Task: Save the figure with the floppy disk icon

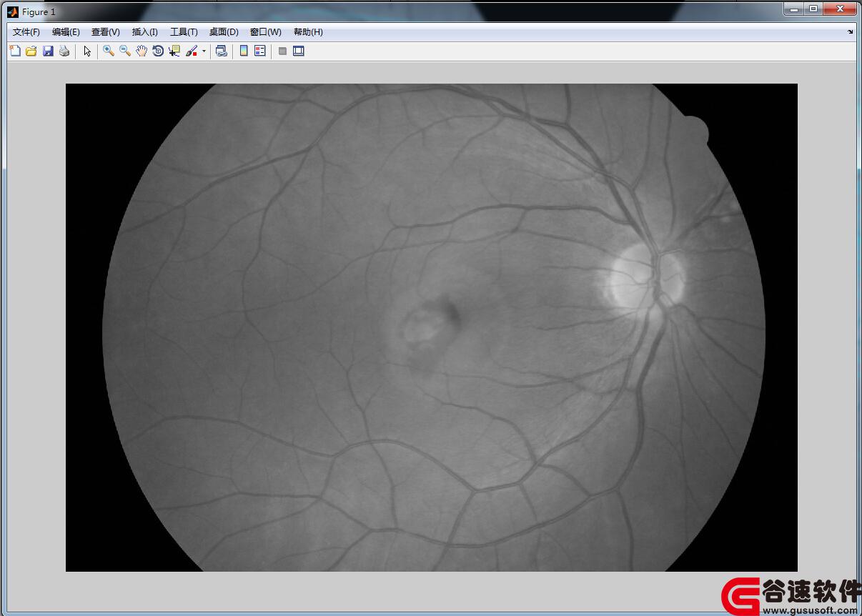Action: (48, 51)
